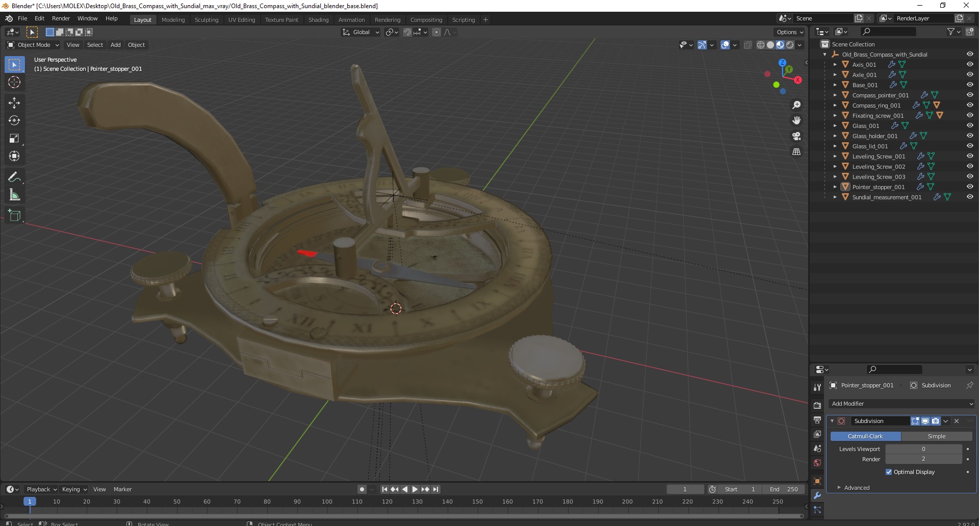Expand Compass_pointer_001 tree item
The width and height of the screenshot is (980, 526).
(835, 95)
